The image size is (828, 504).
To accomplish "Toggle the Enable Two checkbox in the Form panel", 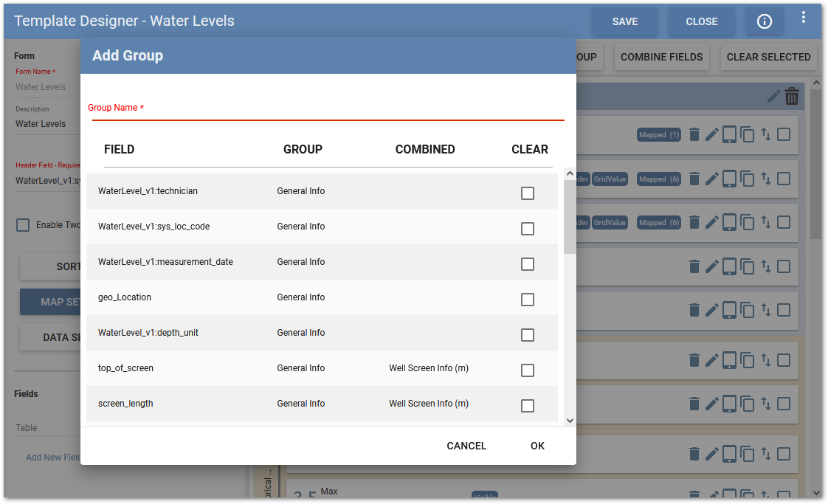I will [23, 225].
